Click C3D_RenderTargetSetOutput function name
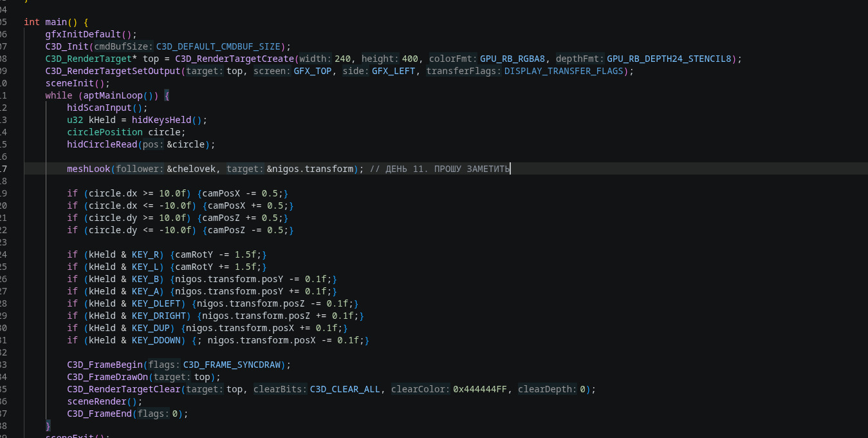 pyautogui.click(x=113, y=71)
